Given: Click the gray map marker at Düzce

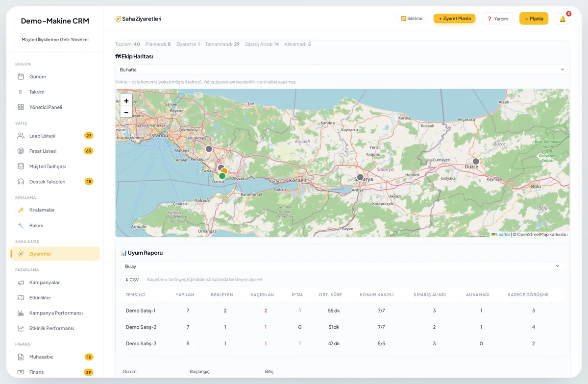Looking at the screenshot, I should [x=475, y=161].
